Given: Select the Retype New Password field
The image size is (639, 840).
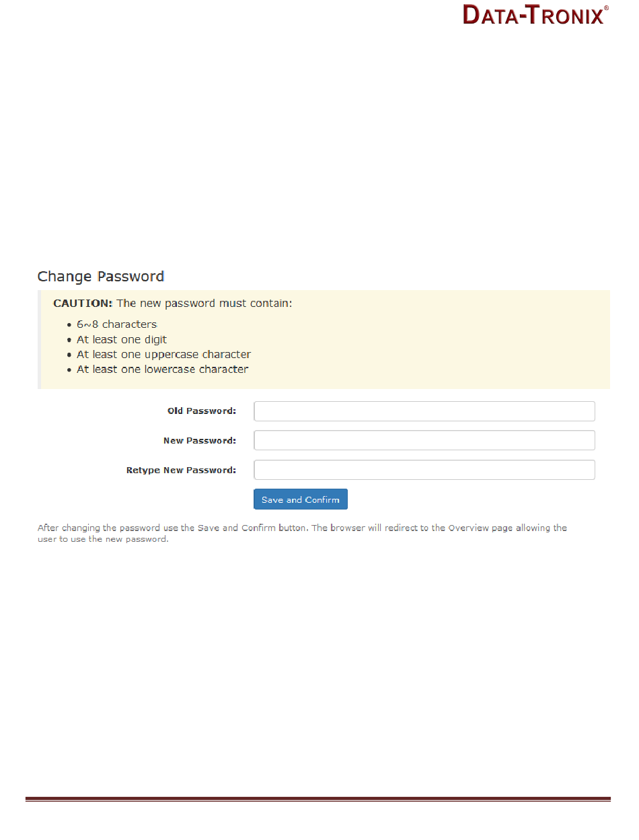Looking at the screenshot, I should 424,470.
